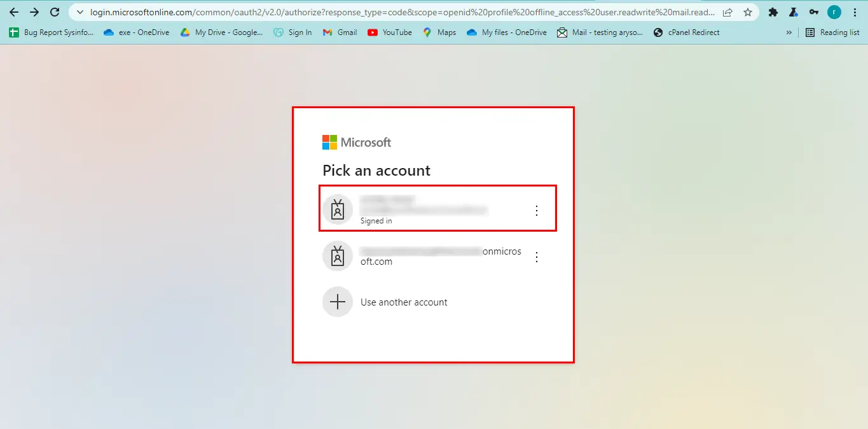Screen dimensions: 868x429
Task: Open the site information dropdown in address bar
Action: point(80,12)
